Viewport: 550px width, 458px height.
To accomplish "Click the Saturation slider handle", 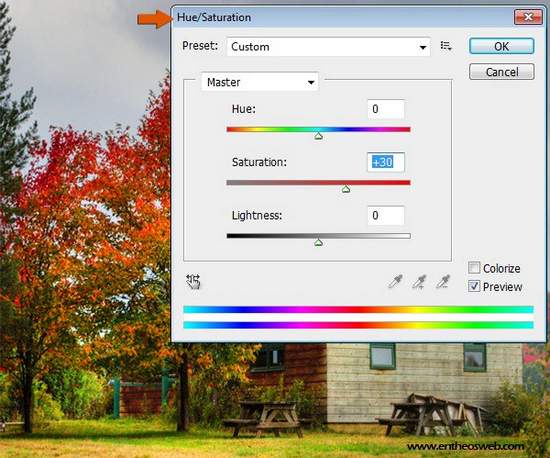I will (x=346, y=189).
